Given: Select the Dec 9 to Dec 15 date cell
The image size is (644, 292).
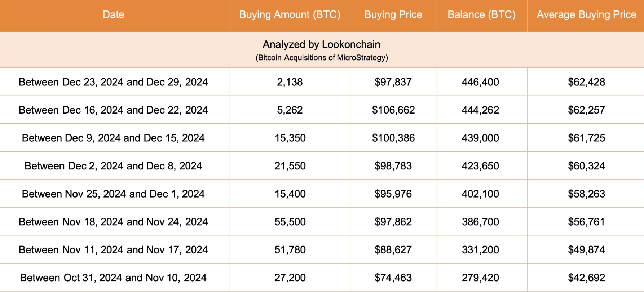Looking at the screenshot, I should 113,138.
